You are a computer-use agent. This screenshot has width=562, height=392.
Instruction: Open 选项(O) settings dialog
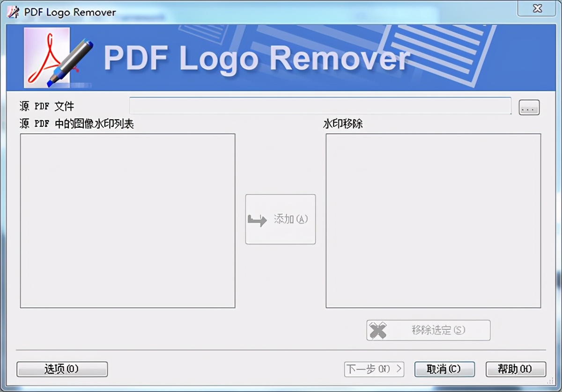(61, 369)
